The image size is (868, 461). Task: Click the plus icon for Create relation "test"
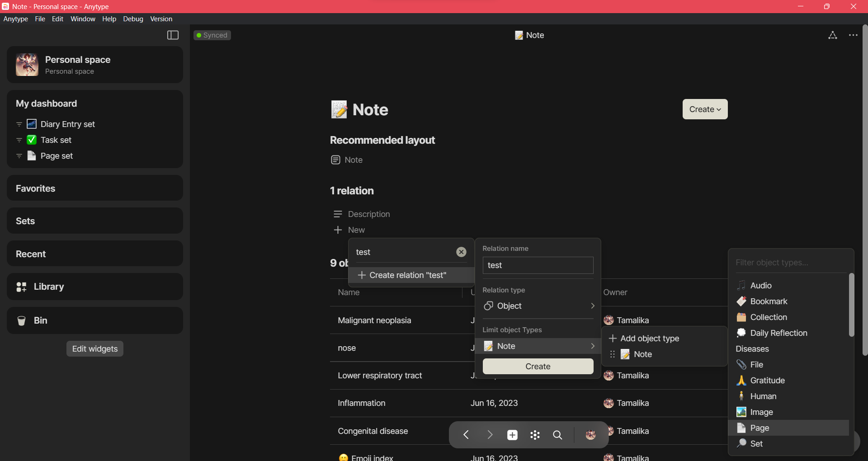click(362, 275)
